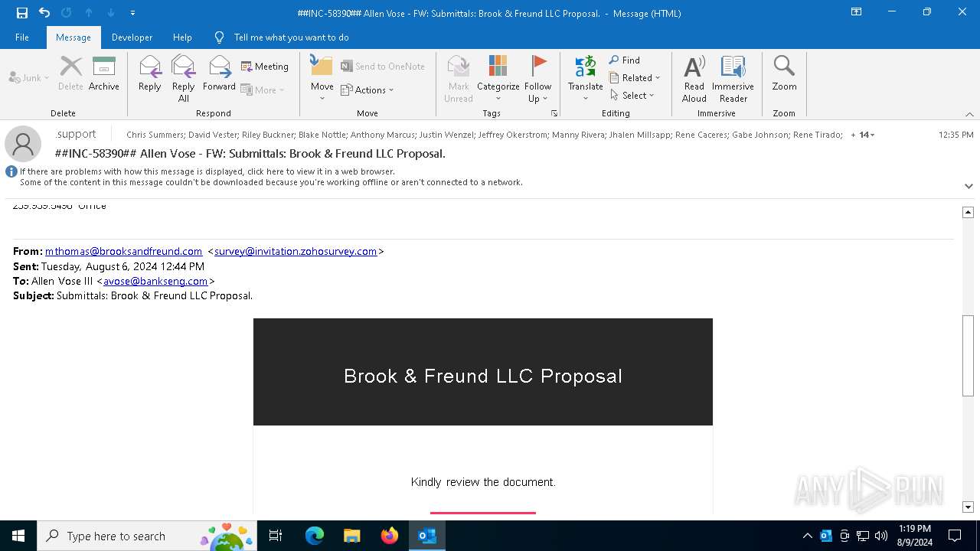
Task: Click Find in Editing group
Action: point(625,60)
